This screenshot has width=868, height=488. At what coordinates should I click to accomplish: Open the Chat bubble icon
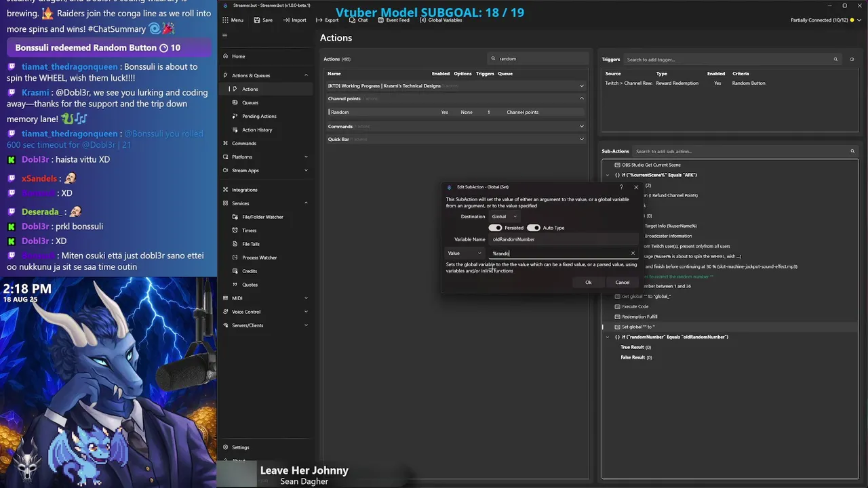pyautogui.click(x=352, y=20)
